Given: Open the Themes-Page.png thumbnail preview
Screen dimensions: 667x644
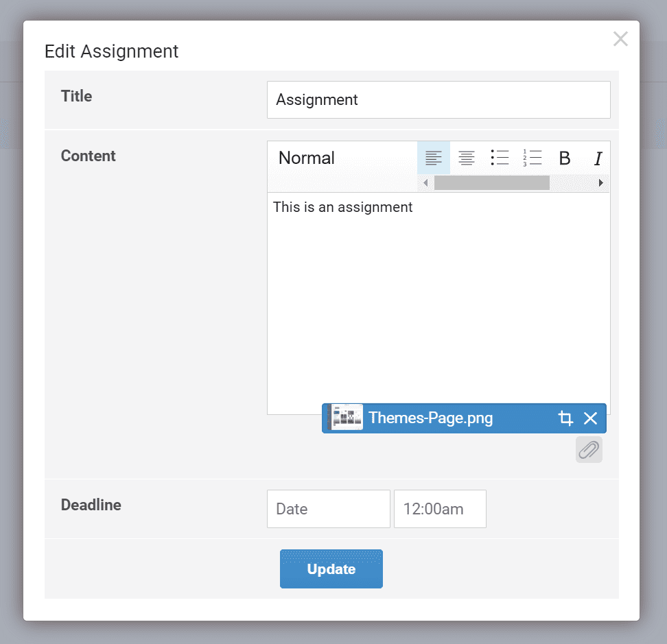Looking at the screenshot, I should [347, 418].
